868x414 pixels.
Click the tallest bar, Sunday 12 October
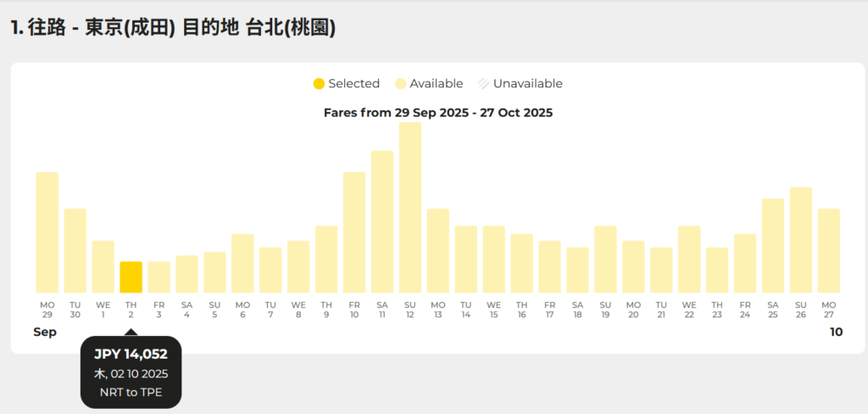410,208
